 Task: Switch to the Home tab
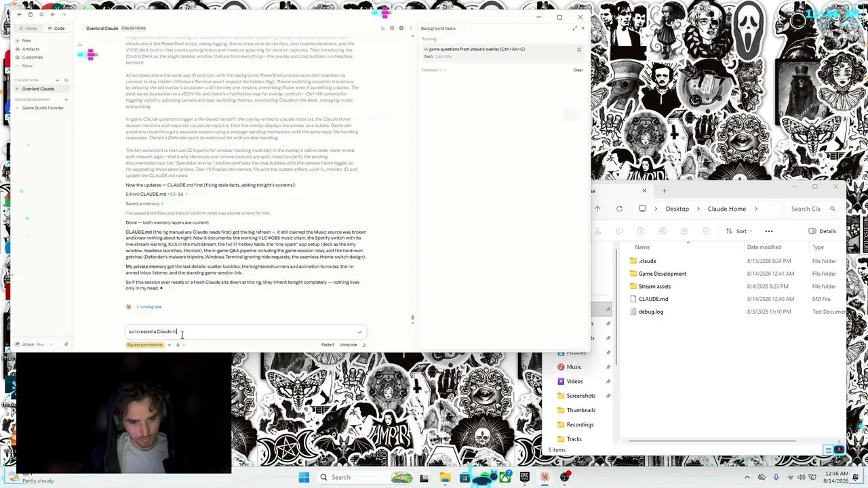click(x=28, y=28)
